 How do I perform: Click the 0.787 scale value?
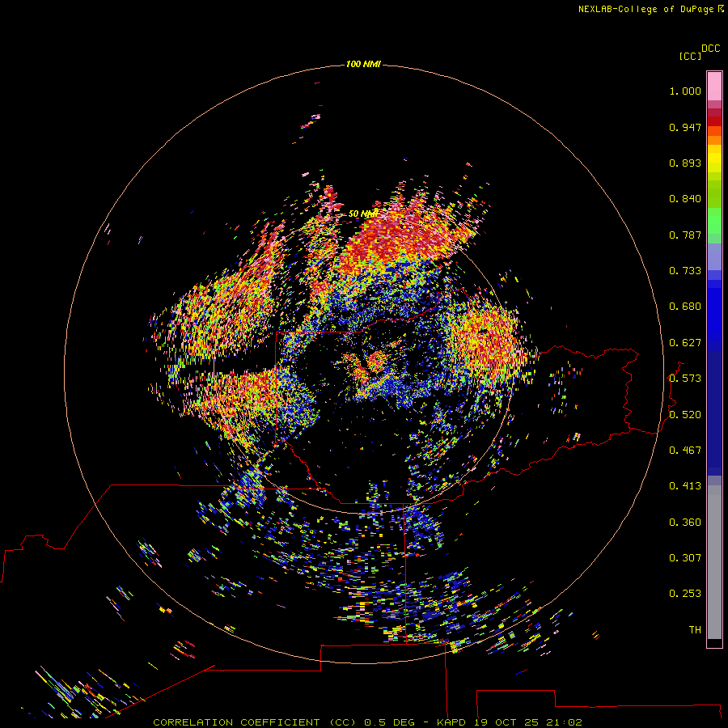pos(685,235)
